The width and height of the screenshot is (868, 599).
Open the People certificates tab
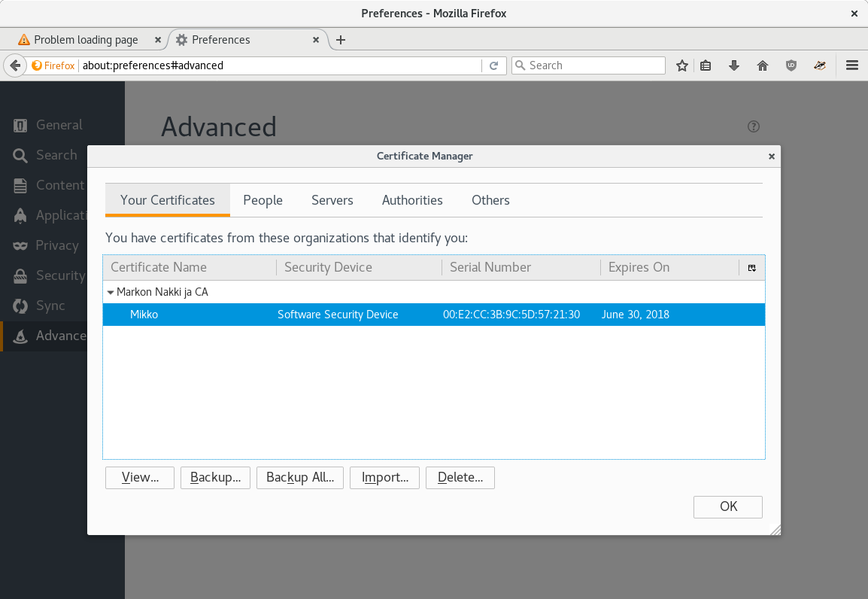pyautogui.click(x=263, y=200)
